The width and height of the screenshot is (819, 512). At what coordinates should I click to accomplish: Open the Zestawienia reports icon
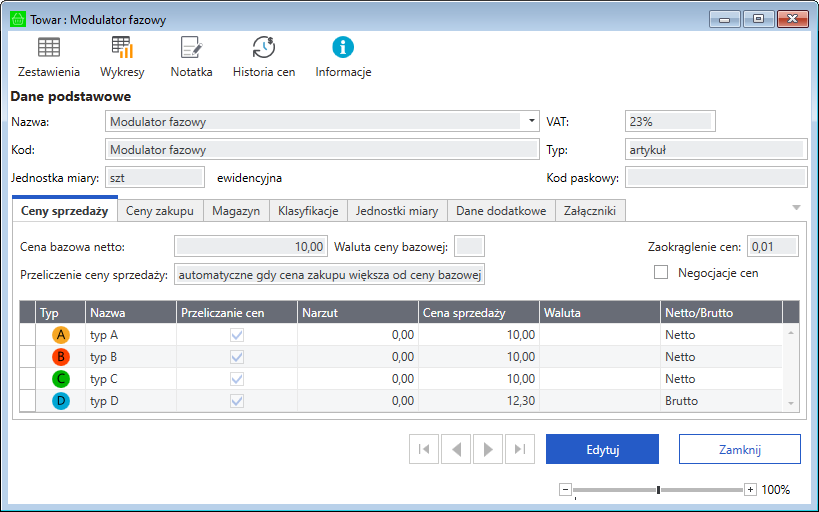[48, 48]
